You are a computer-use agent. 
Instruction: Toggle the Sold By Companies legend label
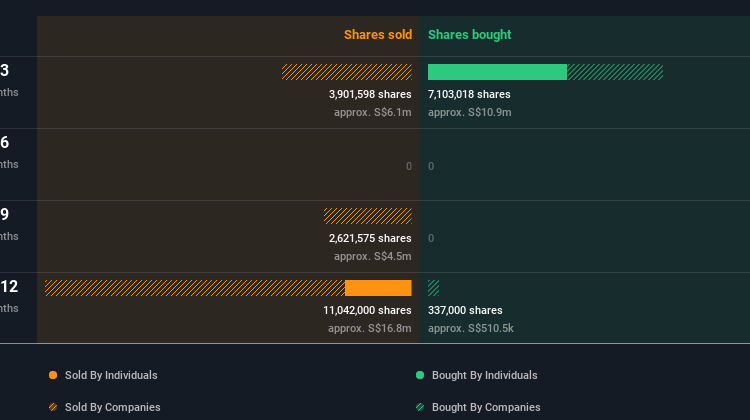112,407
